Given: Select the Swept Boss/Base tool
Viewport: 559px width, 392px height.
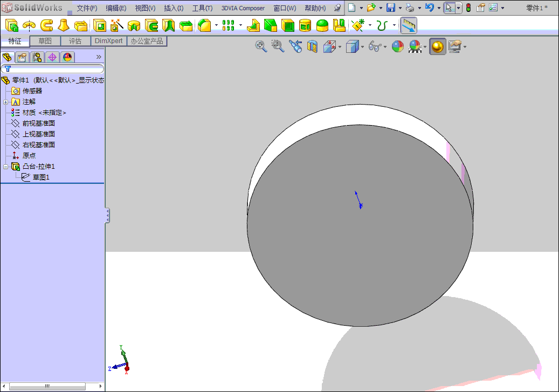Looking at the screenshot, I should pos(46,25).
